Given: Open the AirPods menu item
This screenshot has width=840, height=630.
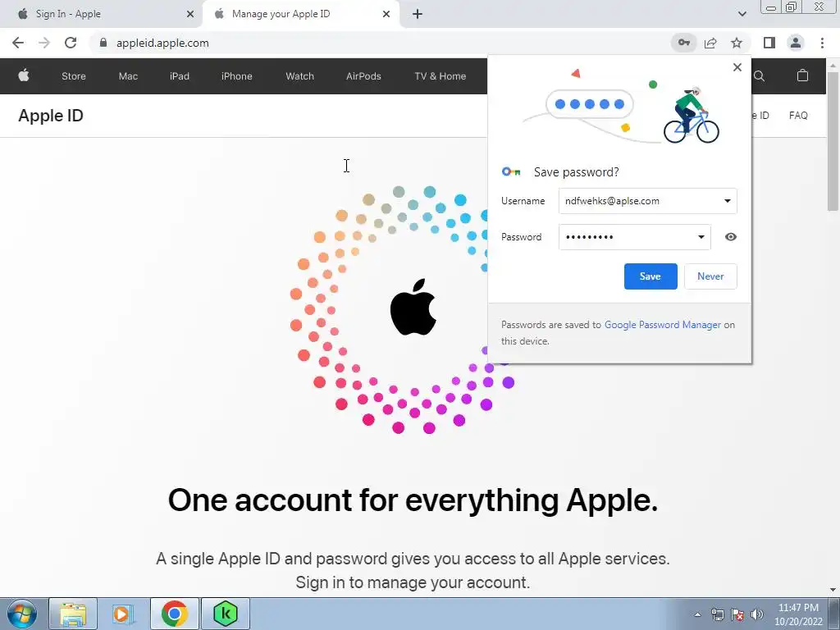Looking at the screenshot, I should pos(363,76).
